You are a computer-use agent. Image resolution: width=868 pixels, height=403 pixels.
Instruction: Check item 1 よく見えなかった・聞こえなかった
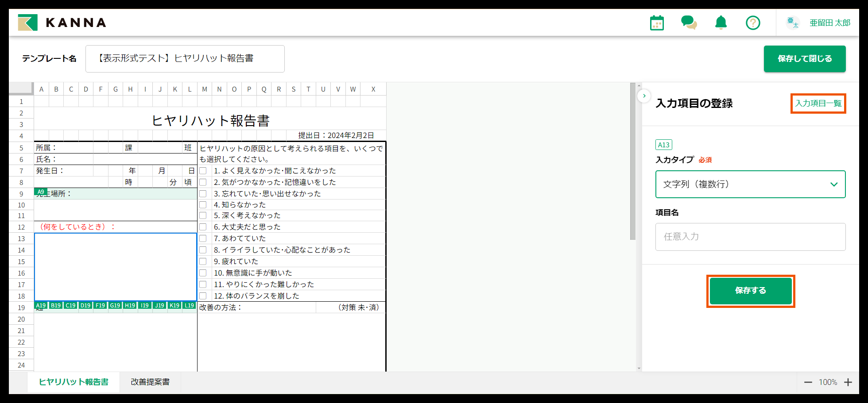[203, 170]
